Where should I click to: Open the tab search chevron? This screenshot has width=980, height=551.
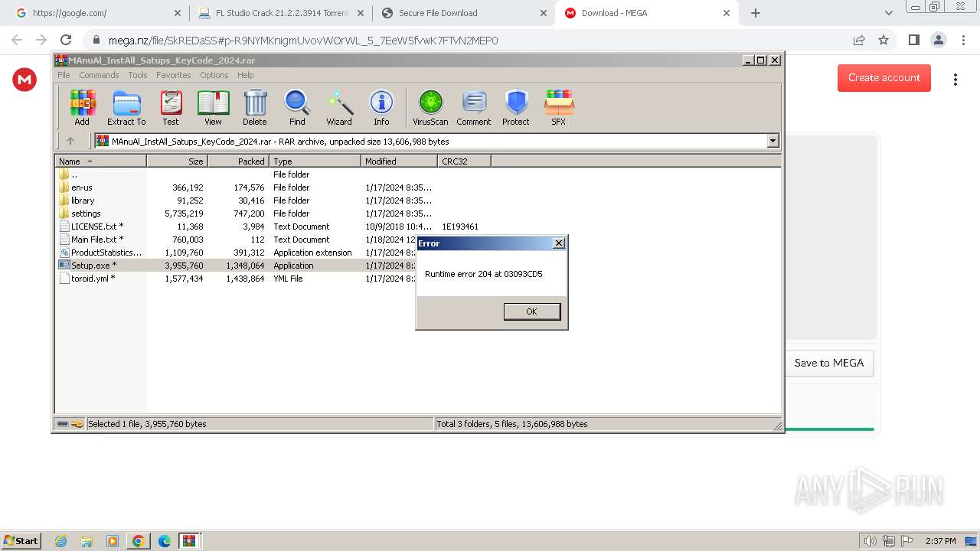pos(888,13)
